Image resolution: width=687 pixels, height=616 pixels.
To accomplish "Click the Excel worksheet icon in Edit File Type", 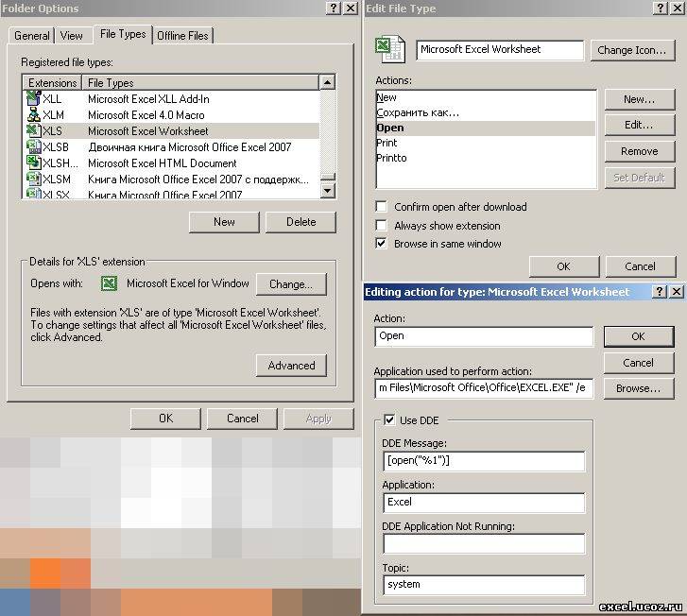I will coord(390,50).
